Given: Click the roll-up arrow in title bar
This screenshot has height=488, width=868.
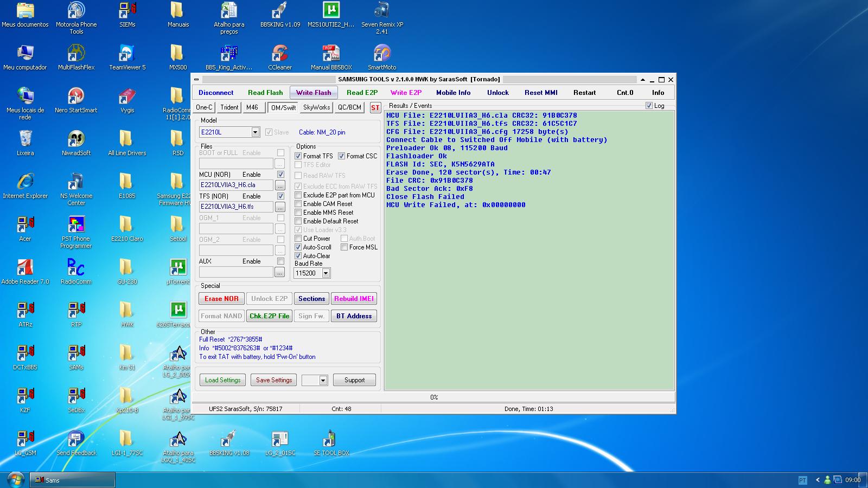Looking at the screenshot, I should [x=642, y=80].
